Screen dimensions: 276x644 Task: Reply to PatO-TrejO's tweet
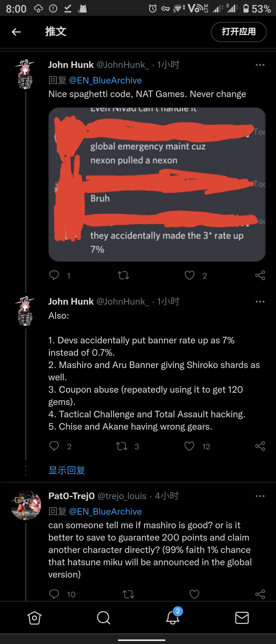pyautogui.click(x=54, y=594)
